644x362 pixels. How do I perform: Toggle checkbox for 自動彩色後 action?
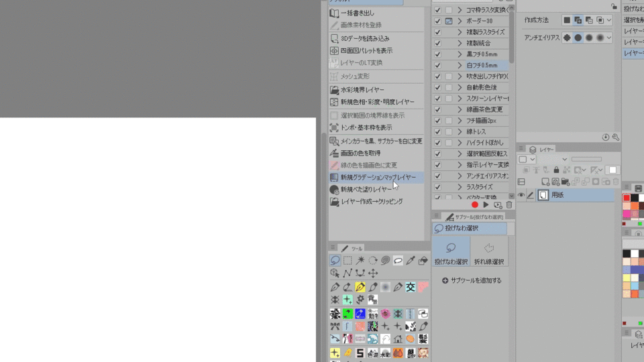(437, 87)
